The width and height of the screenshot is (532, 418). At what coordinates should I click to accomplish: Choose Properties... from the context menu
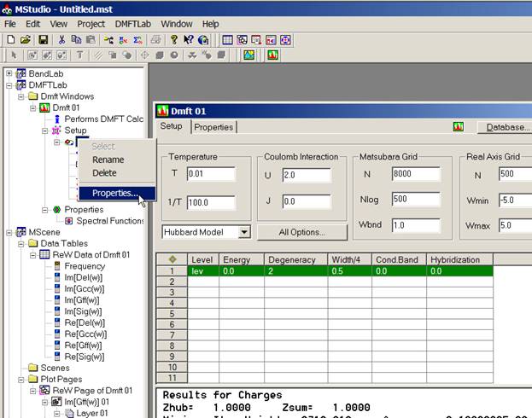point(113,193)
